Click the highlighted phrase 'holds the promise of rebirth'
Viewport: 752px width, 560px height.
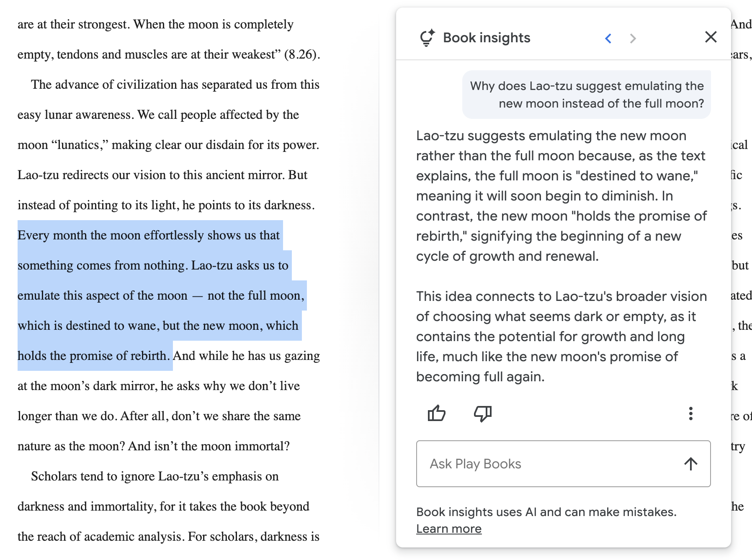(x=93, y=356)
